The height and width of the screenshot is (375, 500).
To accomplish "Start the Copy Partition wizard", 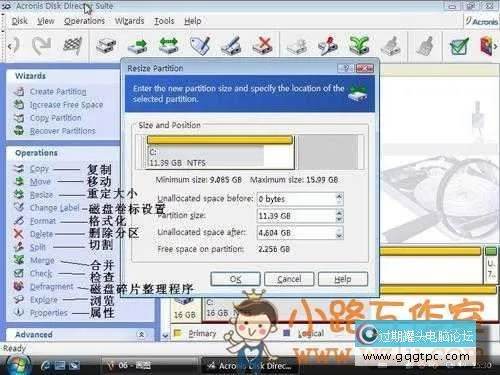I will click(56, 118).
